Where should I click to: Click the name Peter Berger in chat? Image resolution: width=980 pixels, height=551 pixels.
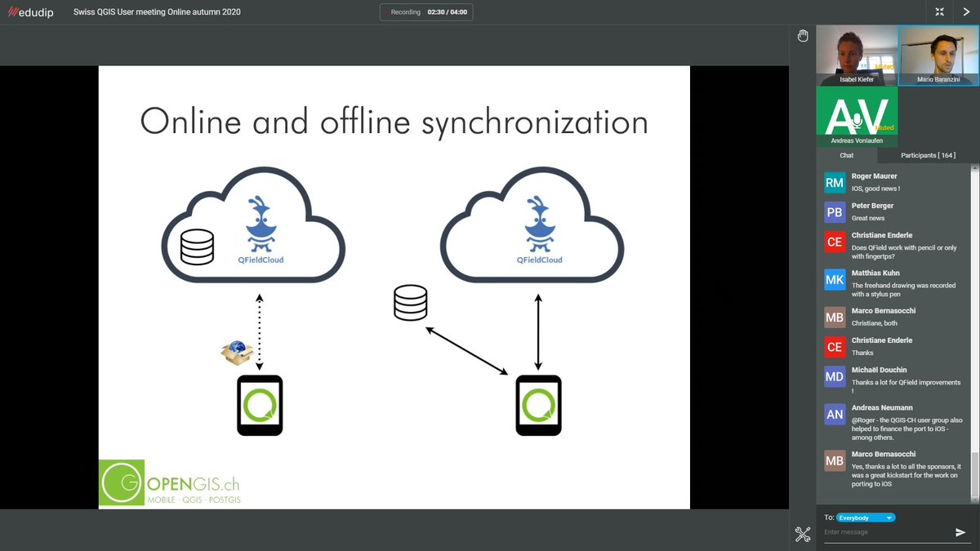(x=872, y=206)
